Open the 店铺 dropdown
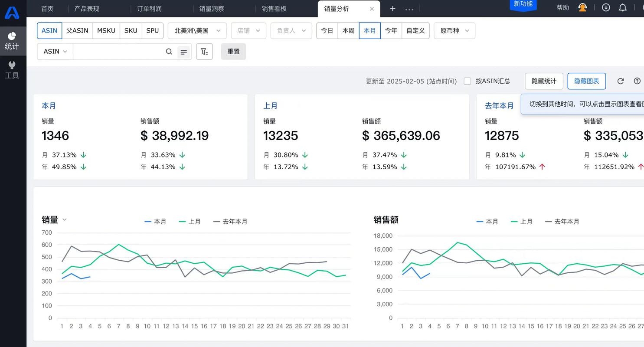The image size is (644, 347). coord(248,31)
